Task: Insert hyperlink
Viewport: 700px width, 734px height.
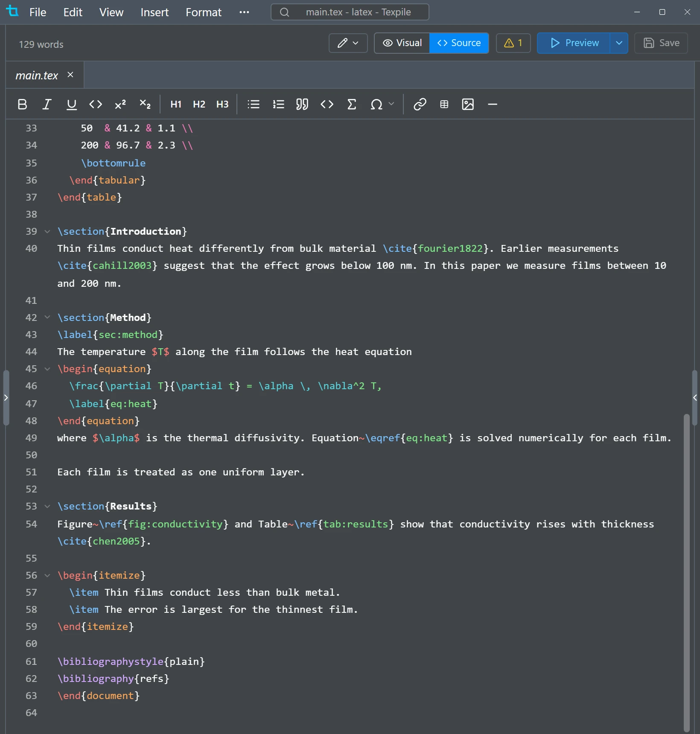Action: pos(420,104)
